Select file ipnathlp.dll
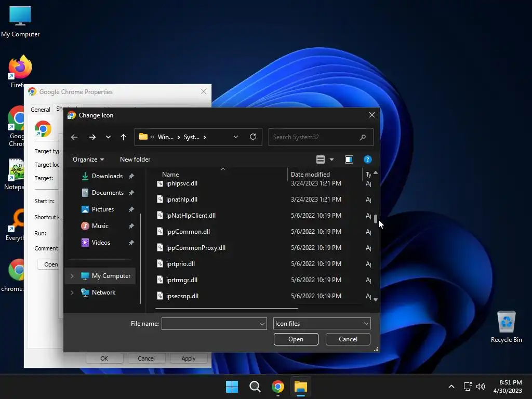 point(181,199)
